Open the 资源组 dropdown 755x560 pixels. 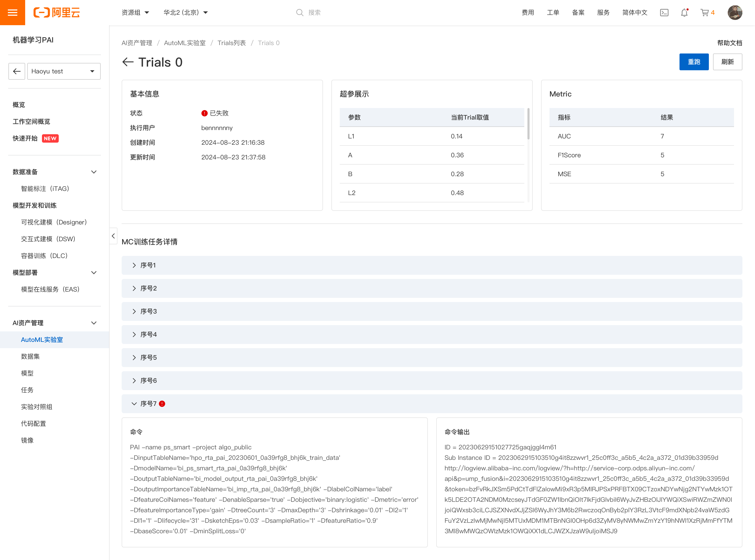tap(135, 13)
